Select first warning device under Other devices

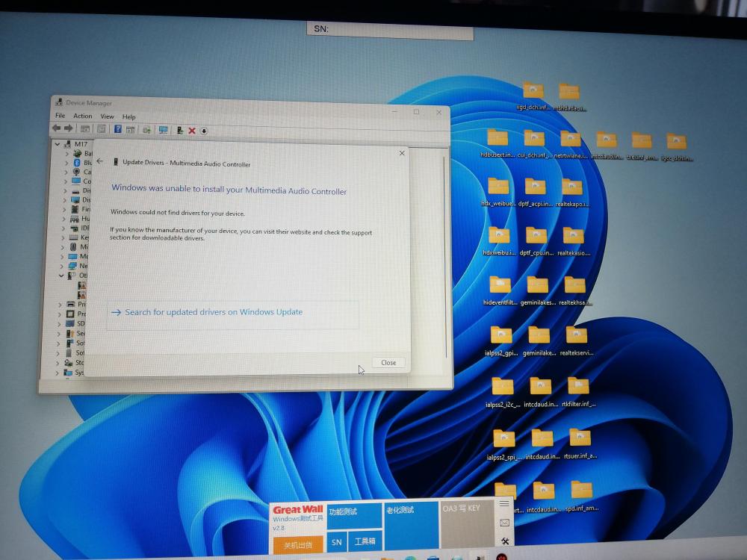tap(82, 285)
